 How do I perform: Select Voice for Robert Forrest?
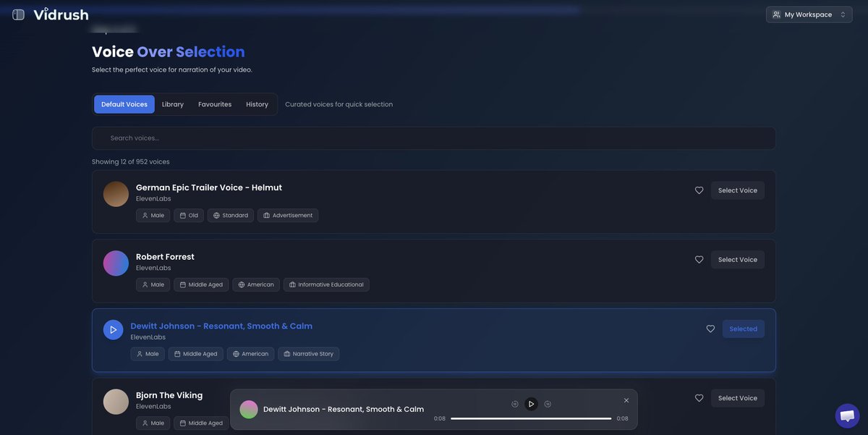tap(738, 260)
